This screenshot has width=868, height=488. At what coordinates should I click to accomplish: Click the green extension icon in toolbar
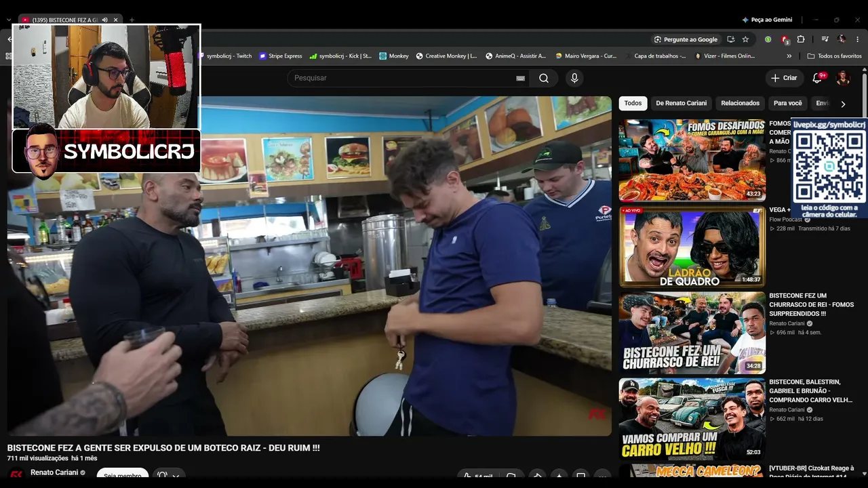[768, 39]
